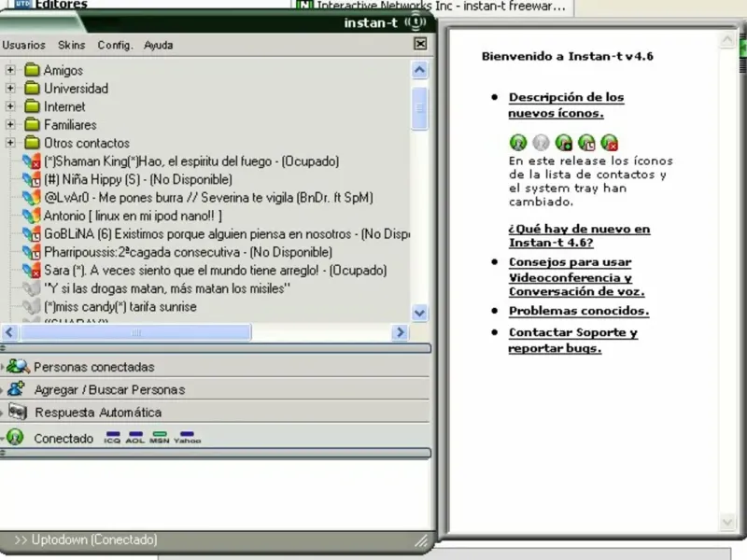Image resolution: width=747 pixels, height=560 pixels.
Task: Click the green Conectado status icon
Action: click(15, 437)
